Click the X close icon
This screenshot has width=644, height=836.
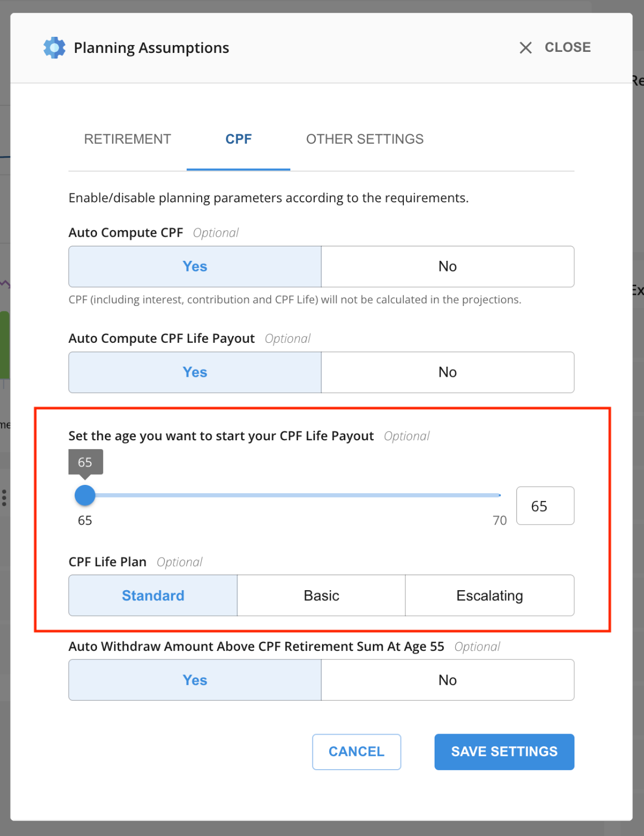[525, 48]
